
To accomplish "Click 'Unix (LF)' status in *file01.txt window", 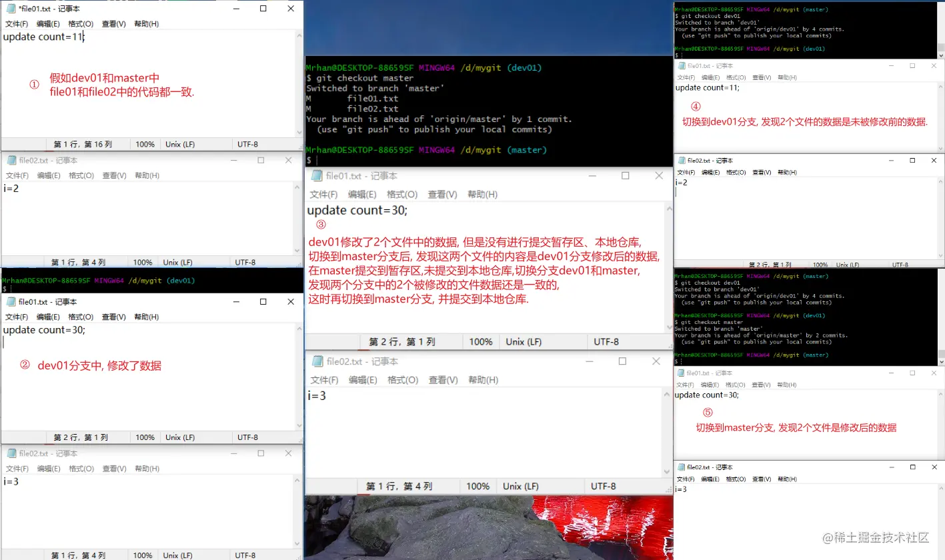I will pyautogui.click(x=180, y=144).
